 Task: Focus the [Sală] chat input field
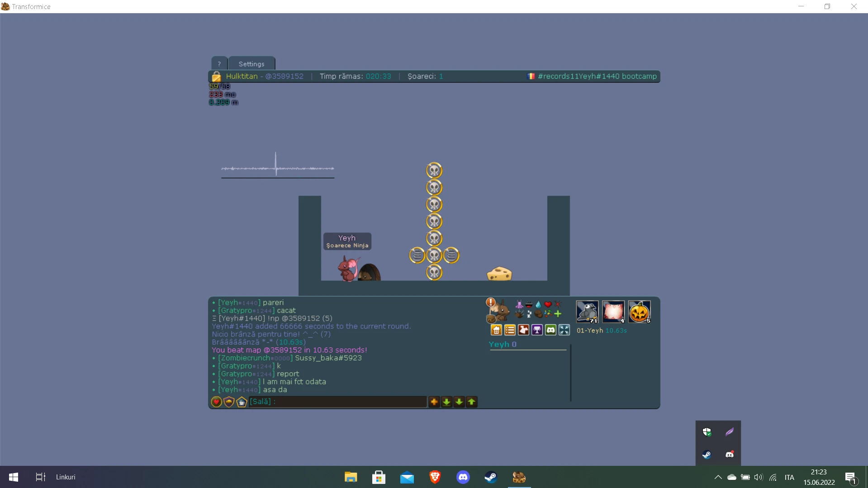tap(338, 402)
